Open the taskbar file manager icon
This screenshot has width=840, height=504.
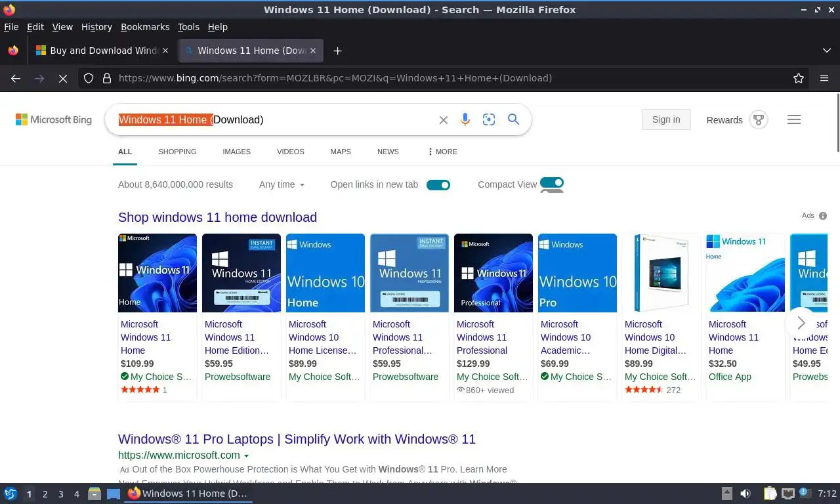(x=94, y=493)
